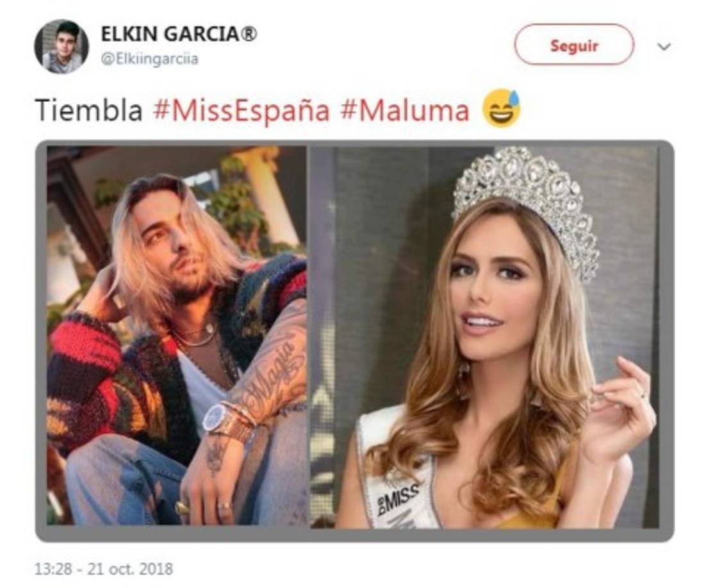Click the tweet timestamp 13:28 - 21 oct. 2018
The height and width of the screenshot is (588, 713).
tap(104, 568)
